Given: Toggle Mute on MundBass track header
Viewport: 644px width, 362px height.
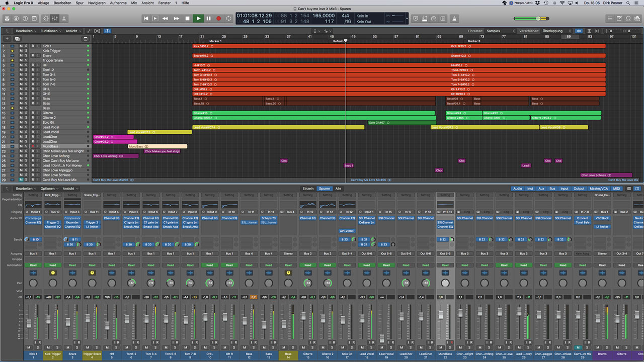Looking at the screenshot, I should [21, 146].
